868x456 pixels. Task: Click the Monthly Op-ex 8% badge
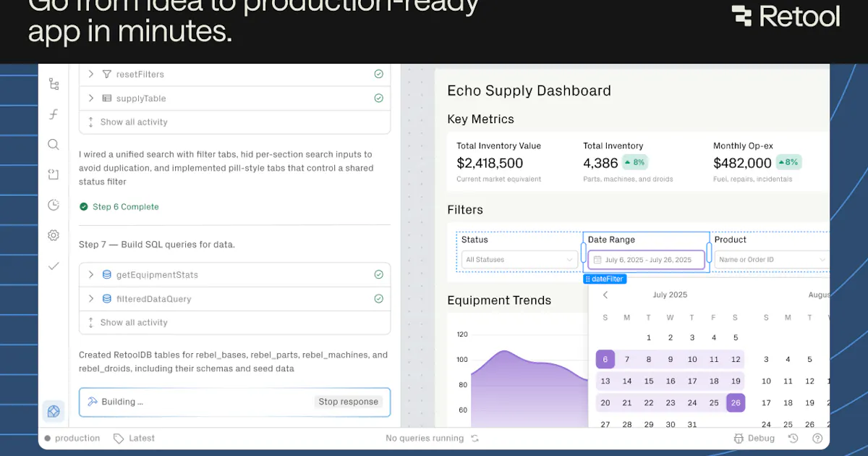pyautogui.click(x=789, y=162)
